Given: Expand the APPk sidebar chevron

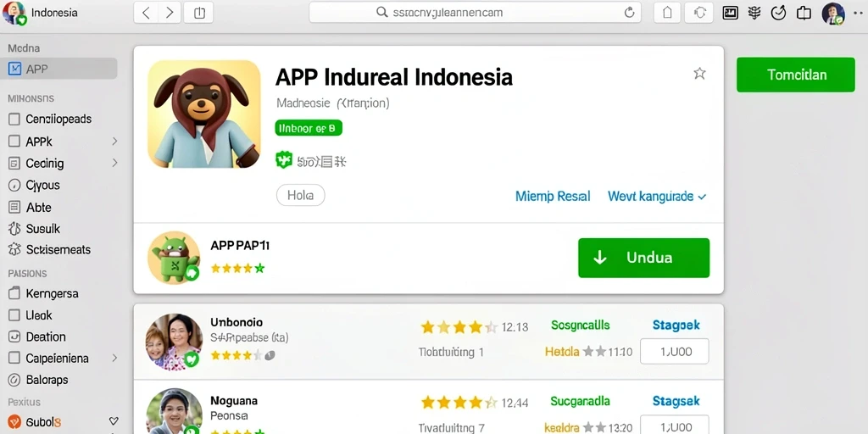Looking at the screenshot, I should point(114,142).
